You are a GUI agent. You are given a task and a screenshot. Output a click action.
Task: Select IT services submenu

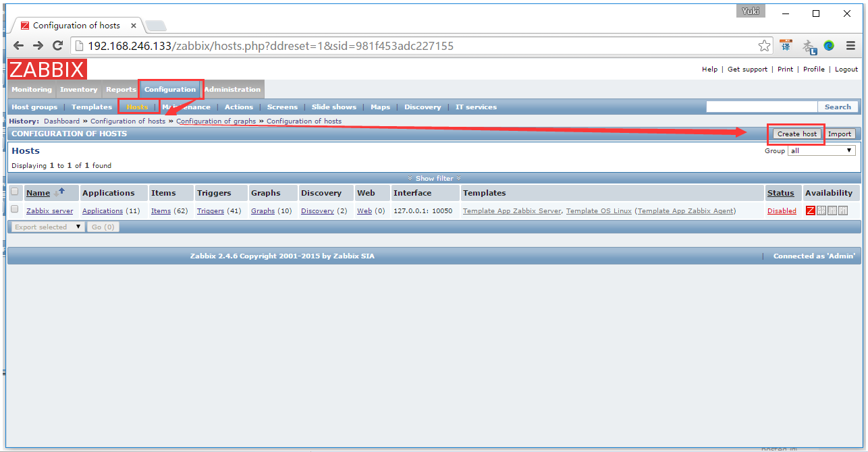click(476, 107)
